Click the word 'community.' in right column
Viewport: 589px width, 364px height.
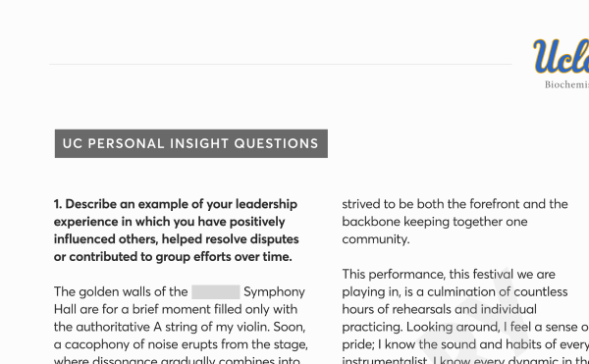coord(376,239)
